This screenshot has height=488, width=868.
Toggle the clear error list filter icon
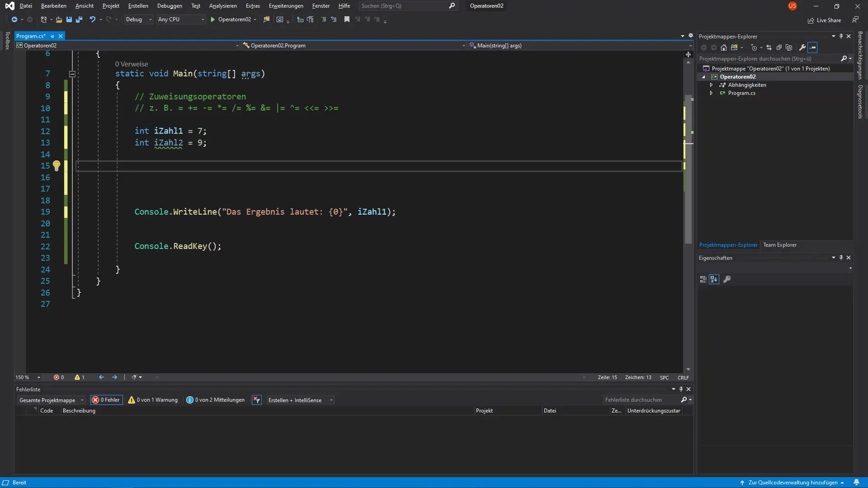tap(257, 400)
